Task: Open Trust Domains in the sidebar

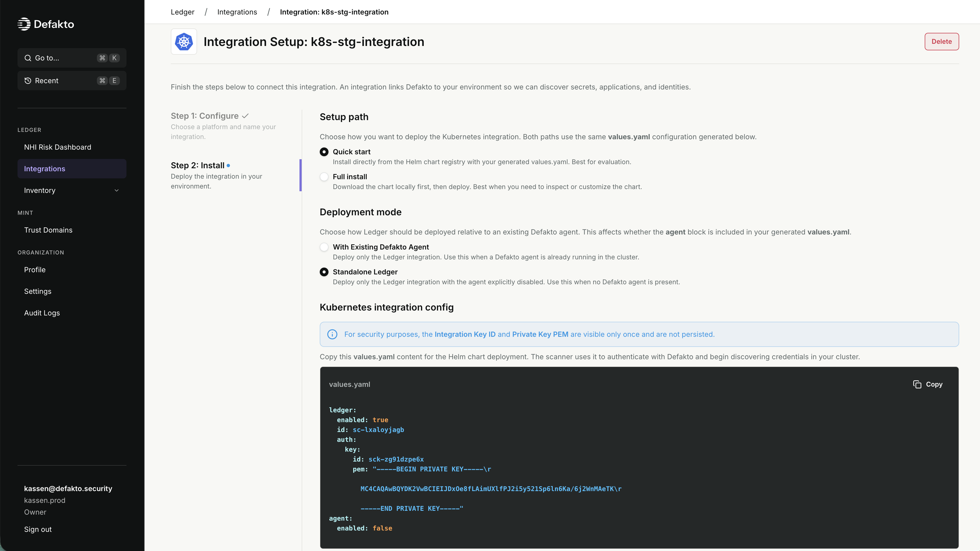Action: coord(72,230)
